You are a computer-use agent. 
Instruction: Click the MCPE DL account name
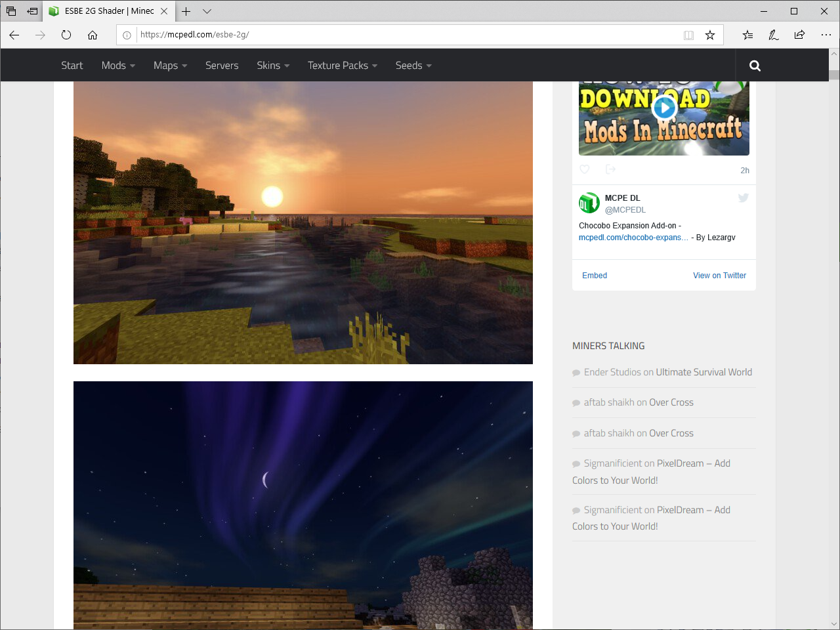point(622,198)
